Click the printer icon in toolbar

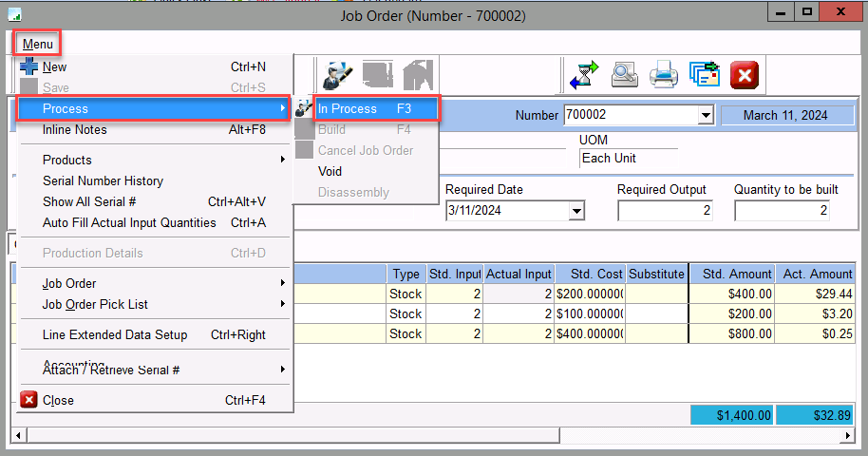tap(663, 75)
